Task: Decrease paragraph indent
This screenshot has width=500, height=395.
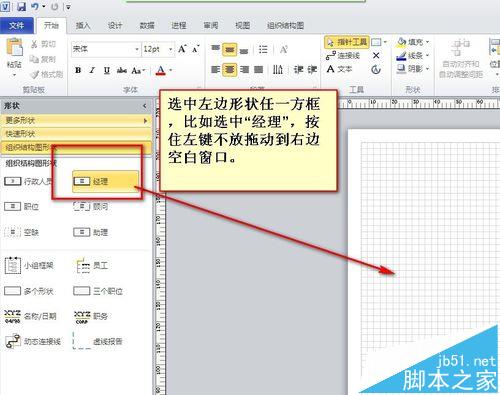Action: click(x=298, y=69)
